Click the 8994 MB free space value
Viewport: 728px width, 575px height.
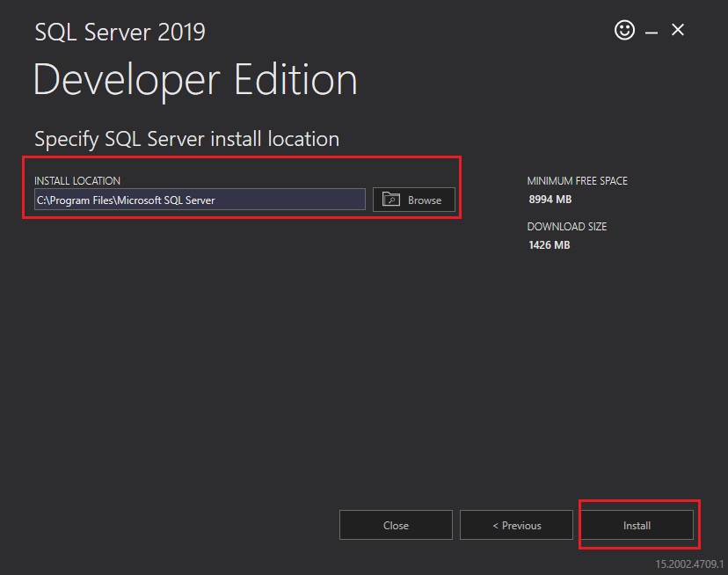pyautogui.click(x=550, y=200)
